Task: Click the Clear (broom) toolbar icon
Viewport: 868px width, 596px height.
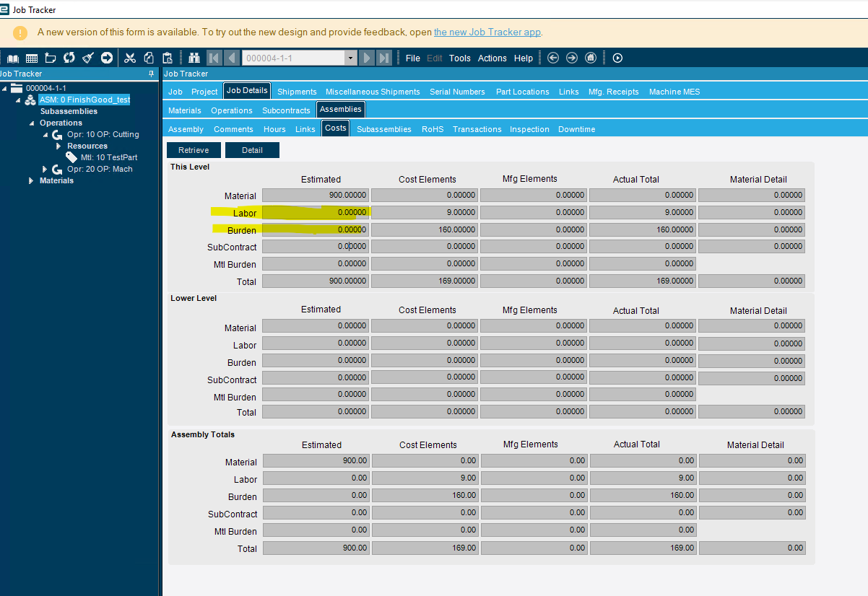Action: (x=88, y=58)
